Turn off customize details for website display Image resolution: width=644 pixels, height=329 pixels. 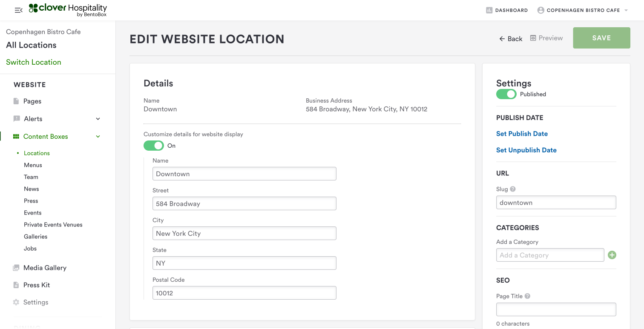pyautogui.click(x=154, y=146)
